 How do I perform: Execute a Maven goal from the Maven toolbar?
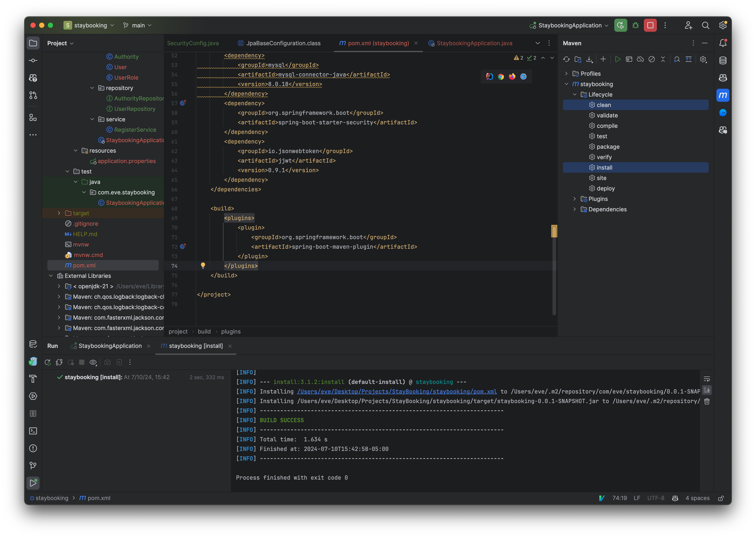[x=629, y=59]
